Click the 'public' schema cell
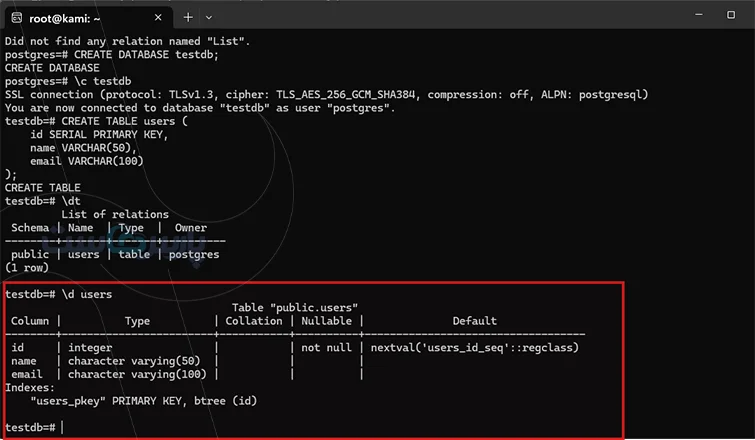This screenshot has height=440, width=755. coord(30,254)
